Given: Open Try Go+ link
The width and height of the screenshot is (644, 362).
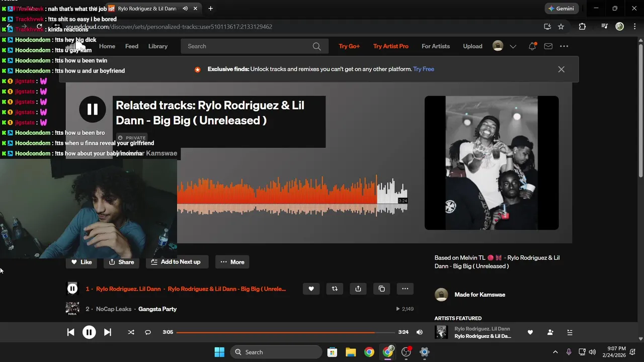Looking at the screenshot, I should coord(349,46).
